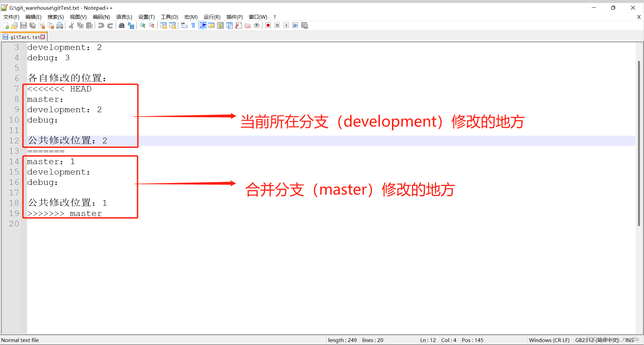Run macro multiple times icon
644x345 pixels.
(295, 25)
